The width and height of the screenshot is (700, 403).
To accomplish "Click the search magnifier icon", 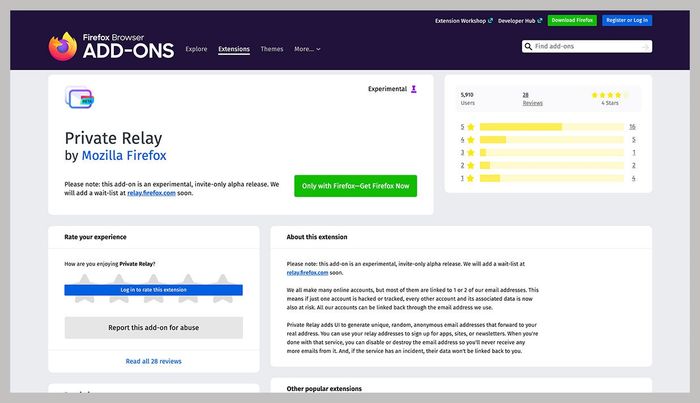I will [x=528, y=46].
